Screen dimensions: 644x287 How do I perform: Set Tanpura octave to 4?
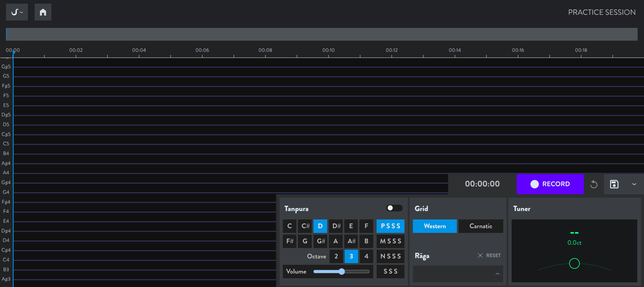point(366,256)
